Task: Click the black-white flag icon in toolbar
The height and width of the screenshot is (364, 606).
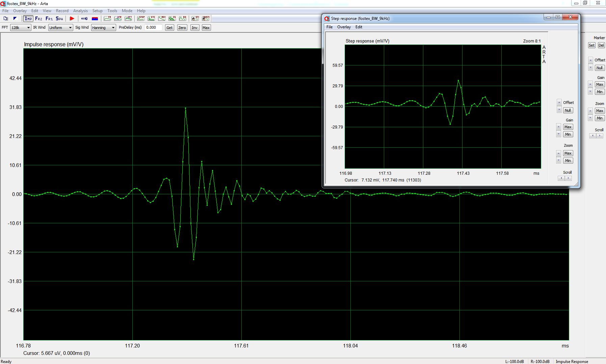Action: click(x=15, y=19)
